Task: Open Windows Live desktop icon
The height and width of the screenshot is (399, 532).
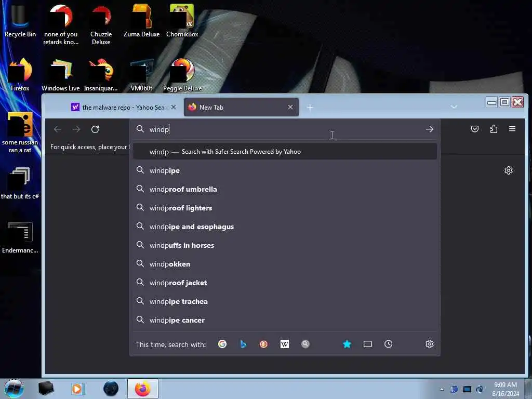Action: [x=60, y=75]
